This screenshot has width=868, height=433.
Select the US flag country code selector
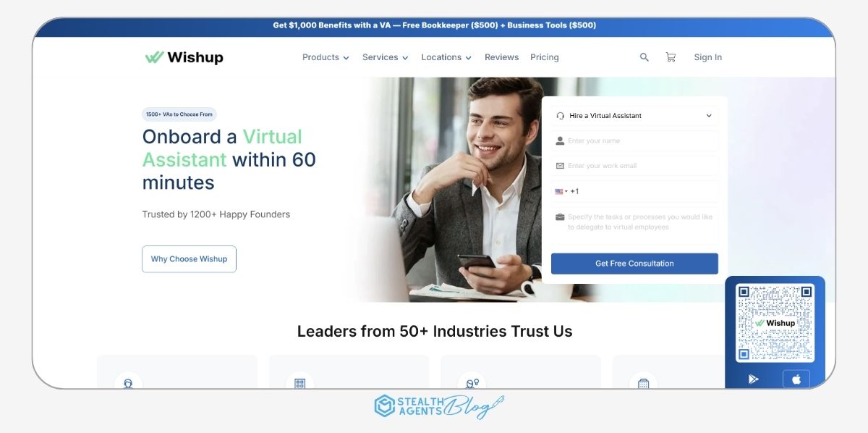pos(561,192)
